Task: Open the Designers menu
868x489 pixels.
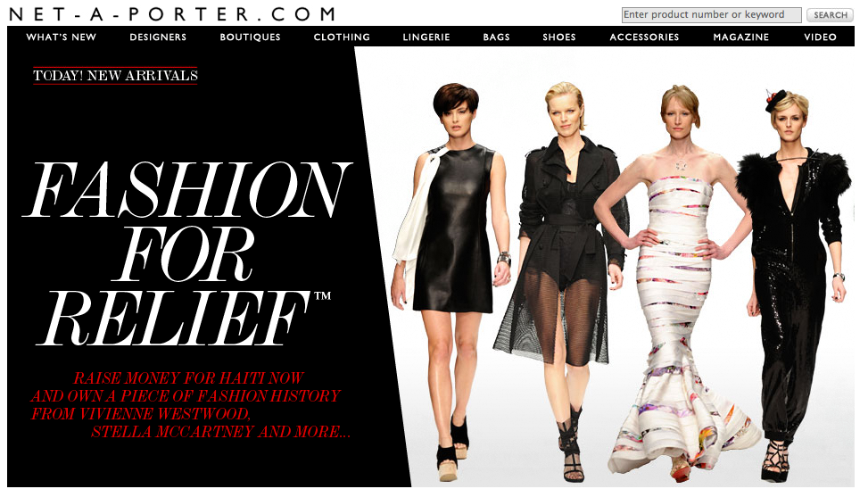Action: click(158, 37)
